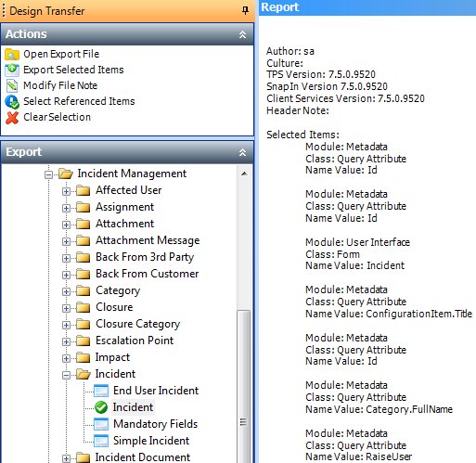The width and height of the screenshot is (476, 463).
Task: Deselect the green-checked Incident form
Action: [x=133, y=407]
